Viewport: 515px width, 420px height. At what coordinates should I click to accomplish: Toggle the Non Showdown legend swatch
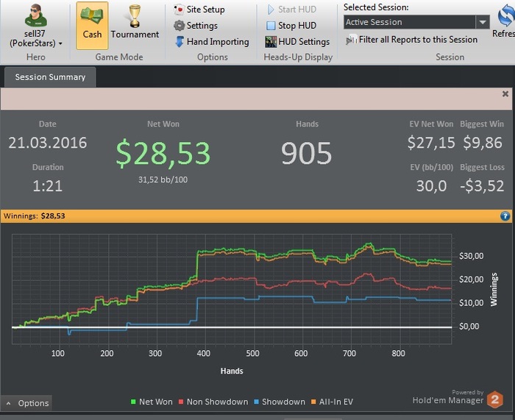pyautogui.click(x=181, y=402)
